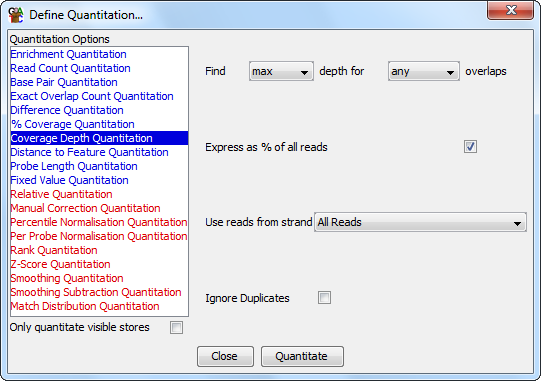Open the 'any' overlaps dropdown

[x=424, y=71]
